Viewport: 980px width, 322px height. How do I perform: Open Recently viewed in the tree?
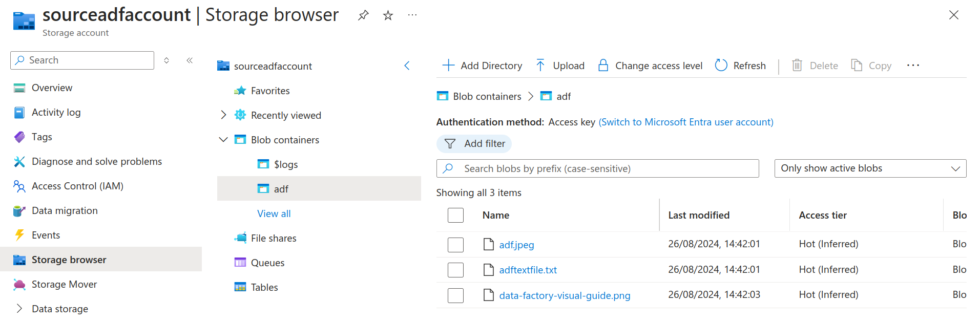tap(286, 115)
